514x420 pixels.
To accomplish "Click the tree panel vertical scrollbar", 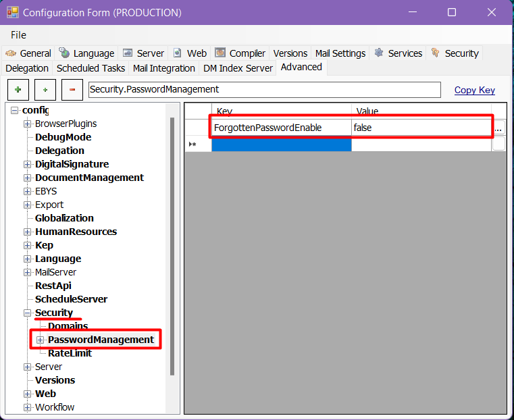I will tap(172, 243).
